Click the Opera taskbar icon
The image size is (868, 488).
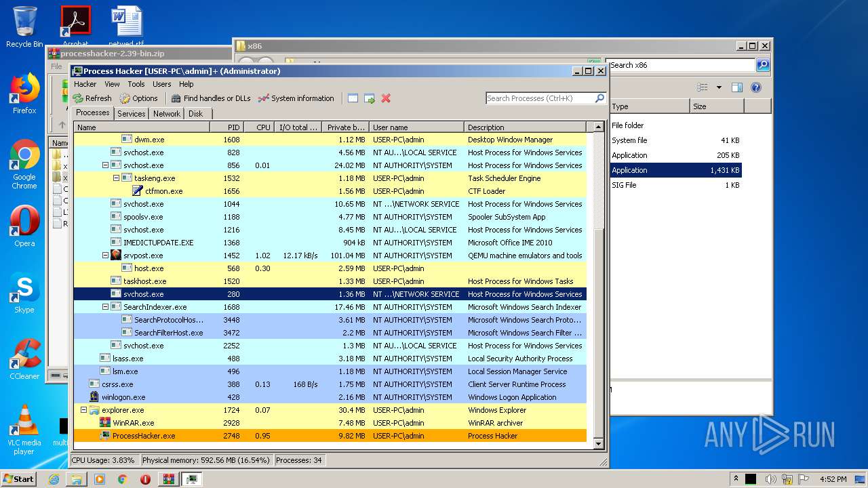145,479
